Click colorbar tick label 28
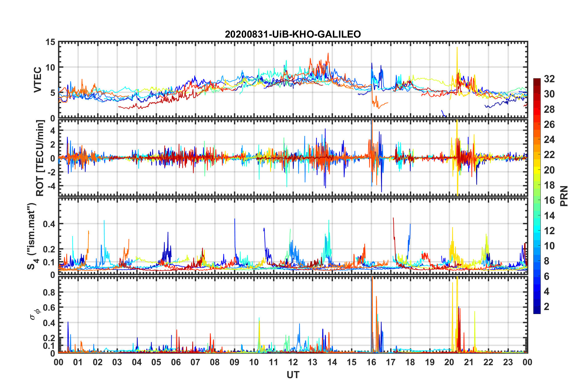Screen dimensions: 586x392 pyautogui.click(x=549, y=109)
